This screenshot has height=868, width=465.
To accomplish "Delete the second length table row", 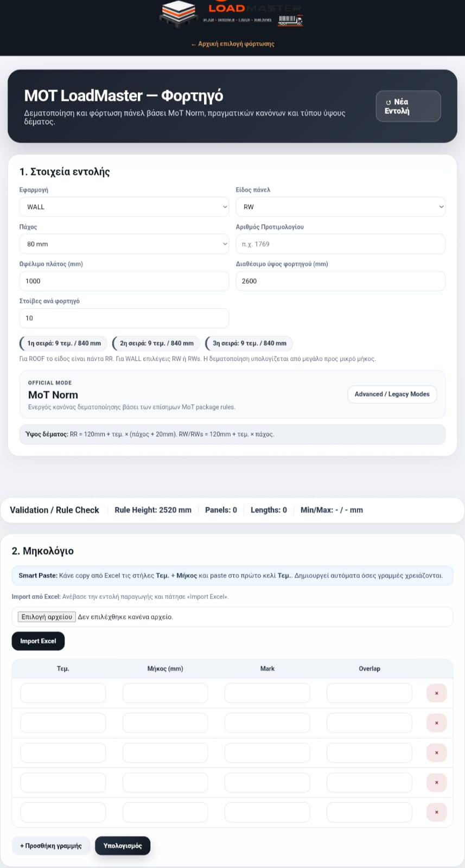I will (437, 723).
